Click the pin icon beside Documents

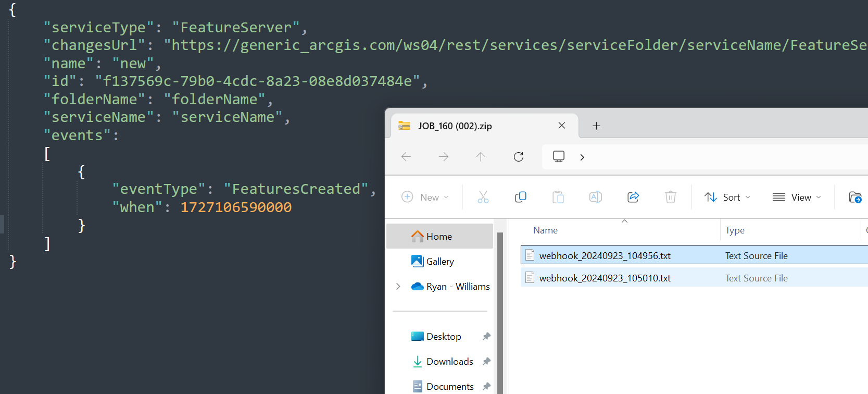pos(486,386)
